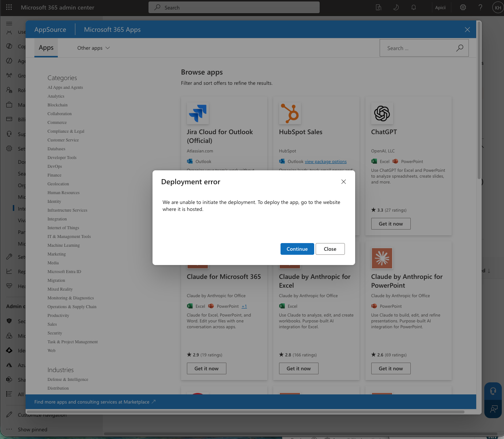Screen dimensions: 504x439
Task: Select the Machine Learning category
Action: tap(64, 245)
